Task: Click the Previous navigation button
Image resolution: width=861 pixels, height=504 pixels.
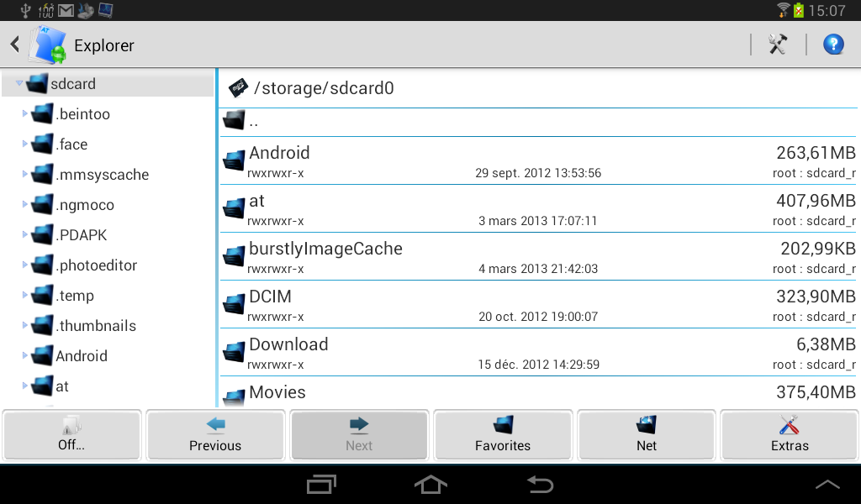Action: coord(215,434)
